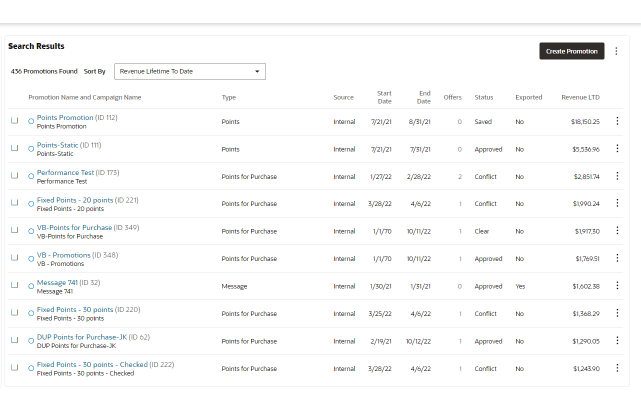Open row actions menu for Points-Static
The height and width of the screenshot is (398, 641).
[x=617, y=148]
